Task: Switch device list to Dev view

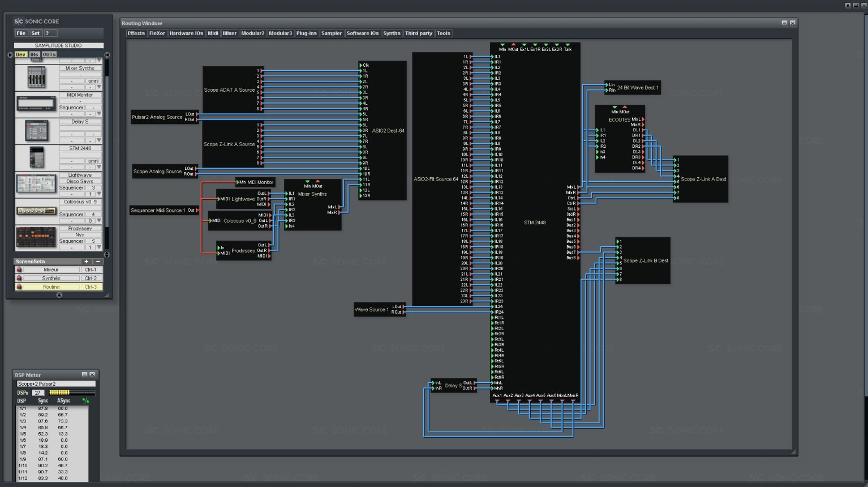Action: tap(21, 54)
